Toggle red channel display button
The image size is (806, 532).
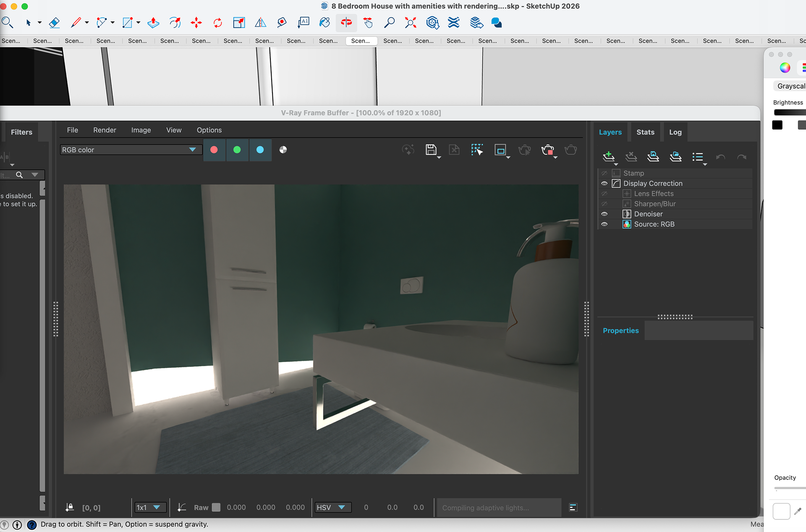click(x=214, y=150)
